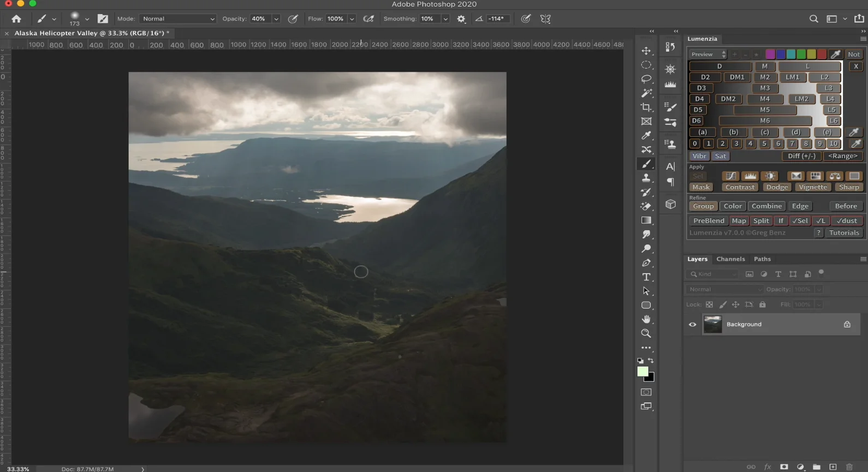Open the Histogram panel icon

[670, 85]
